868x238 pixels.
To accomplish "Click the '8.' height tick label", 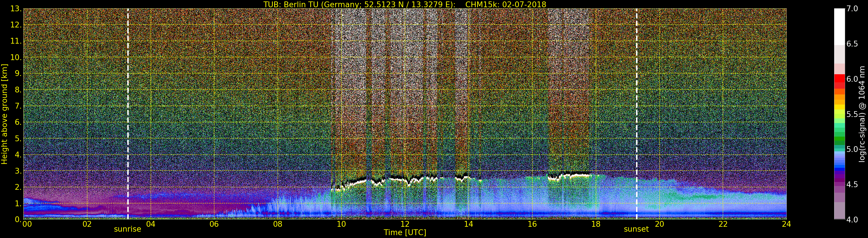I will 18,90.
